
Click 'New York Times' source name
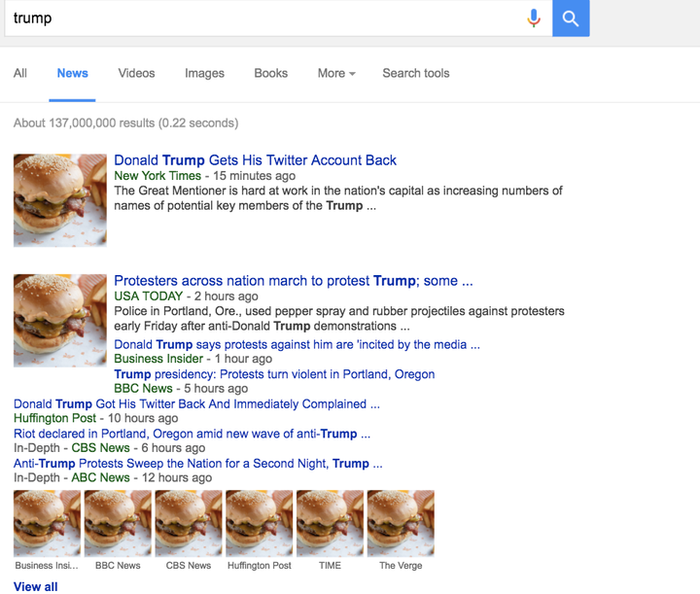click(x=157, y=176)
